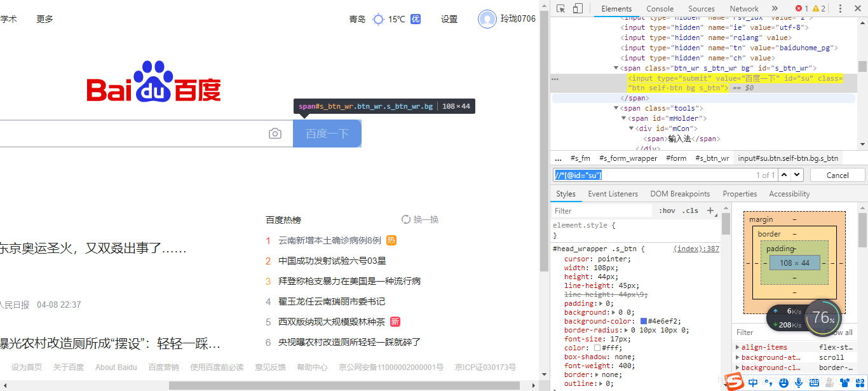Screen dimensions: 868x391
Task: Expand the padding shorthand property triangle
Action: [x=599, y=304]
